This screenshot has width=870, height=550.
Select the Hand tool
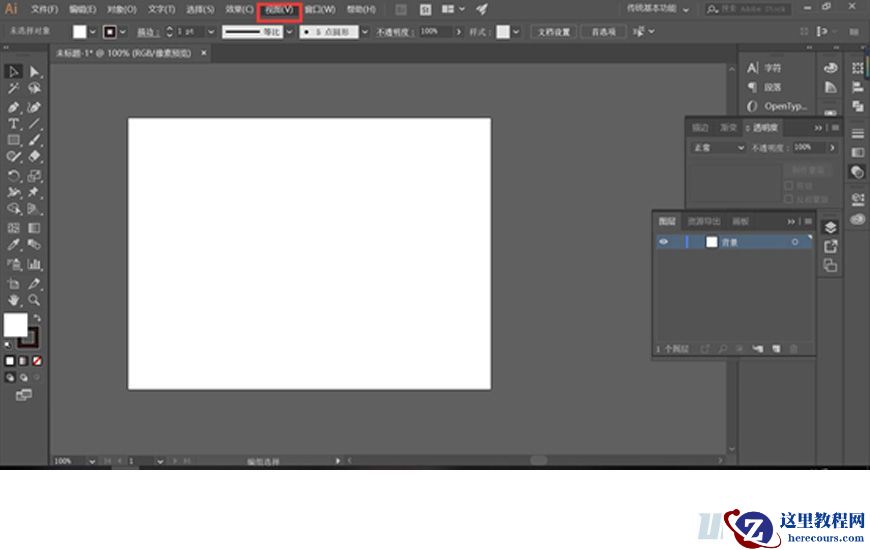(14, 299)
